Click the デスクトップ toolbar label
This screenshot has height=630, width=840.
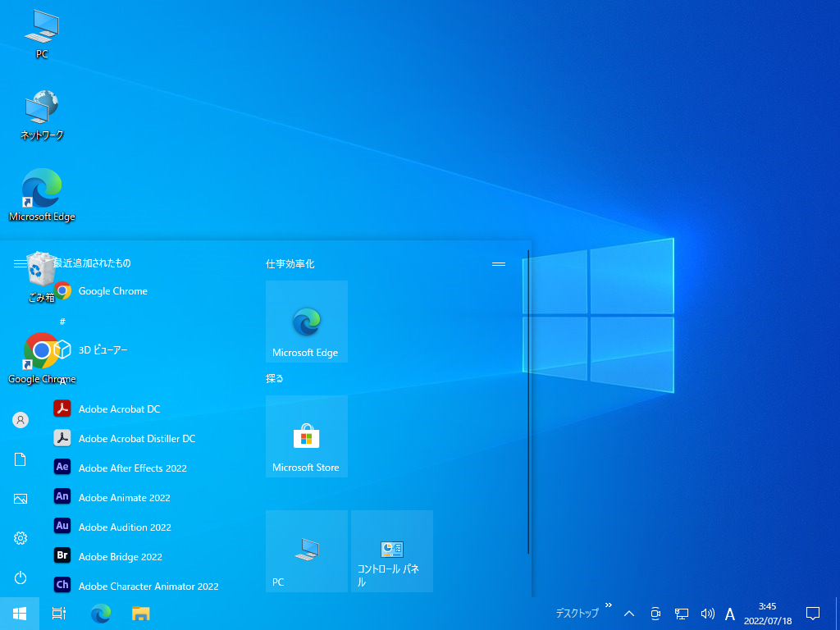[x=577, y=614]
